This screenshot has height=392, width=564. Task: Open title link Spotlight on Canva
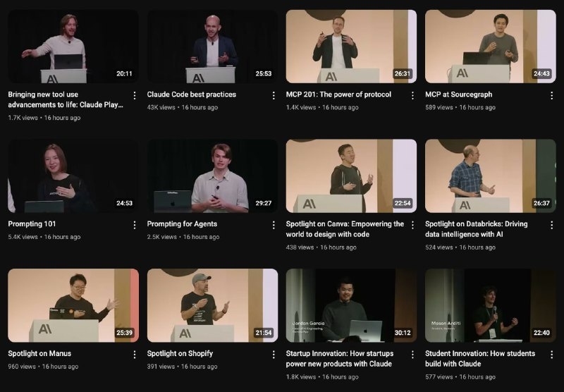tap(345, 229)
